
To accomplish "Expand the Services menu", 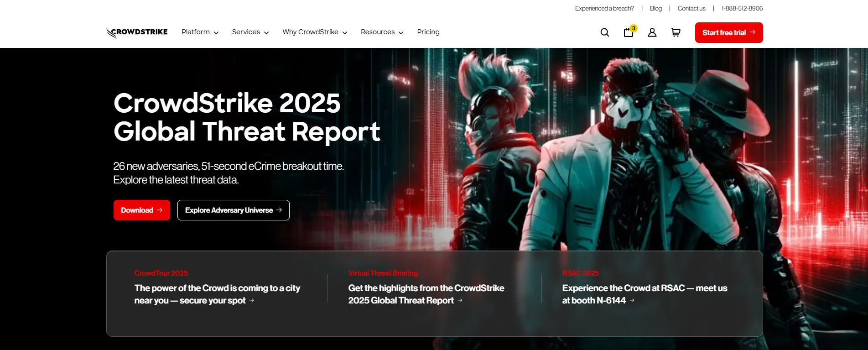I will point(250,32).
